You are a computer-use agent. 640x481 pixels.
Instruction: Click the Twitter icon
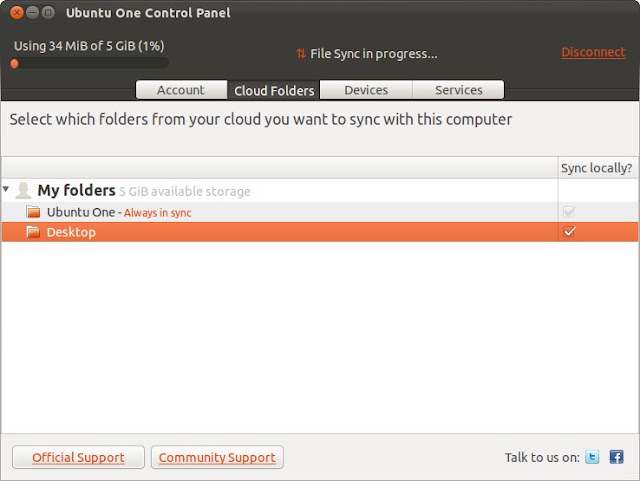592,457
